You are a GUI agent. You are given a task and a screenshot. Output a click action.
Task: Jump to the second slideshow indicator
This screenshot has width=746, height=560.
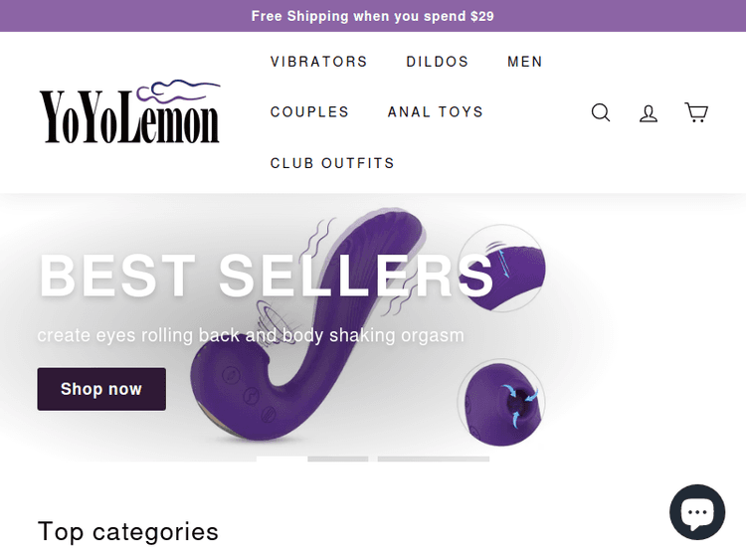[338, 459]
